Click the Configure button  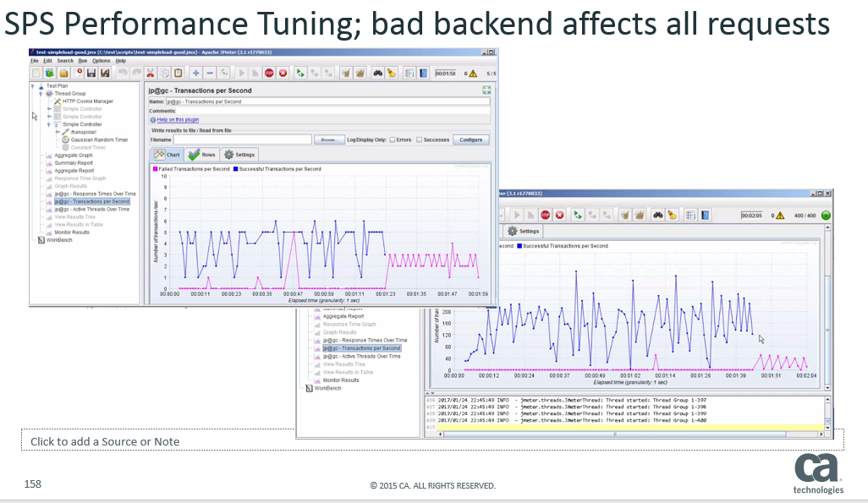coord(470,139)
